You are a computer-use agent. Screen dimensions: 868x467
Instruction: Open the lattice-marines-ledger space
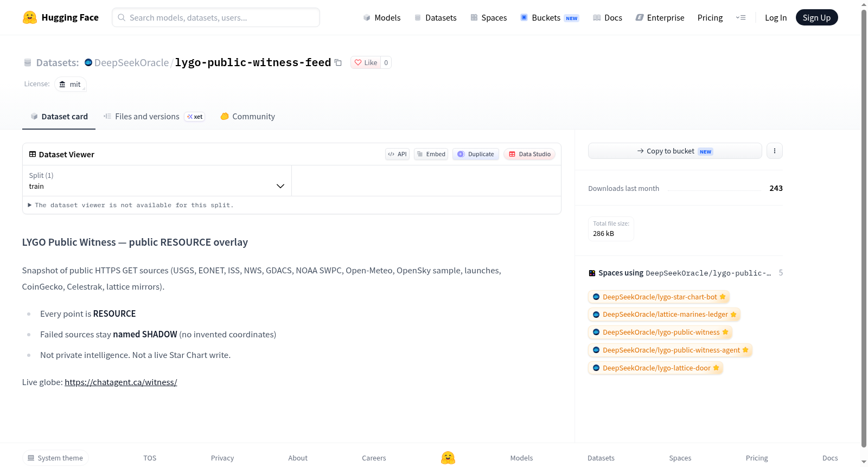(664, 314)
